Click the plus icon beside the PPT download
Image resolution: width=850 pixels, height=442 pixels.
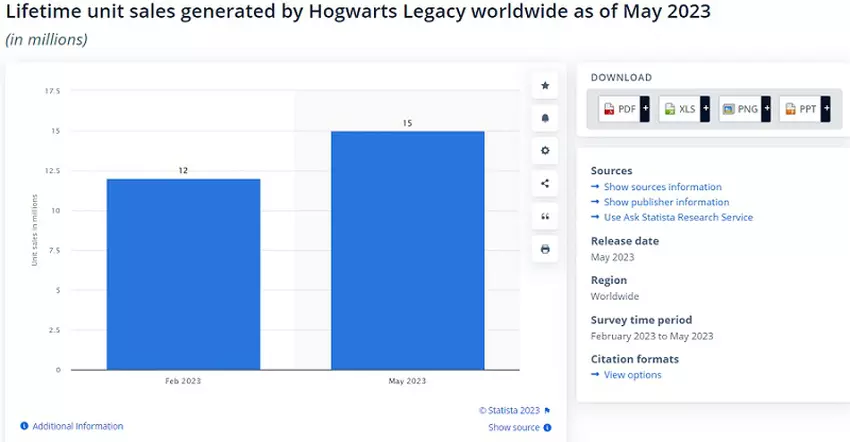(x=825, y=108)
